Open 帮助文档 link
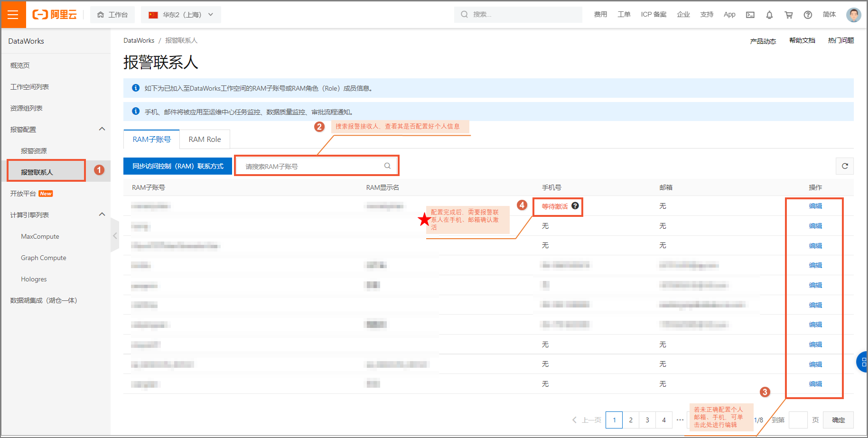The height and width of the screenshot is (438, 868). click(x=802, y=41)
